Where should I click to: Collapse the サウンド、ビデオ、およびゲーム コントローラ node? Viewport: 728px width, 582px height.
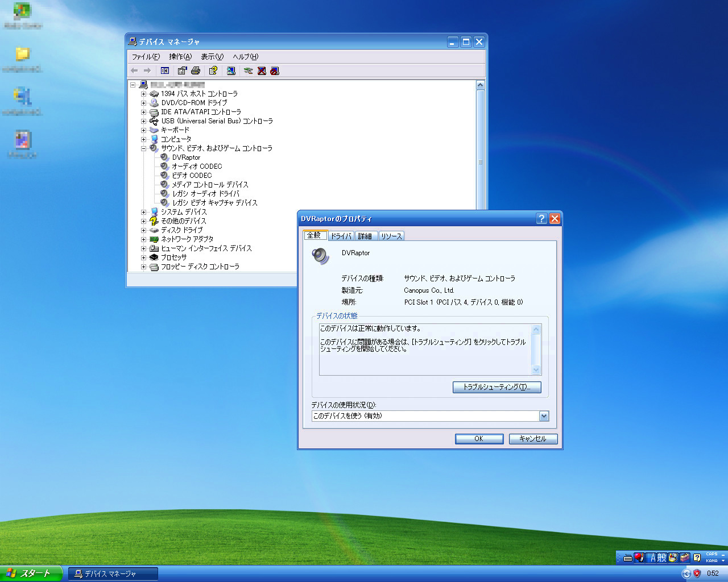pos(143,148)
